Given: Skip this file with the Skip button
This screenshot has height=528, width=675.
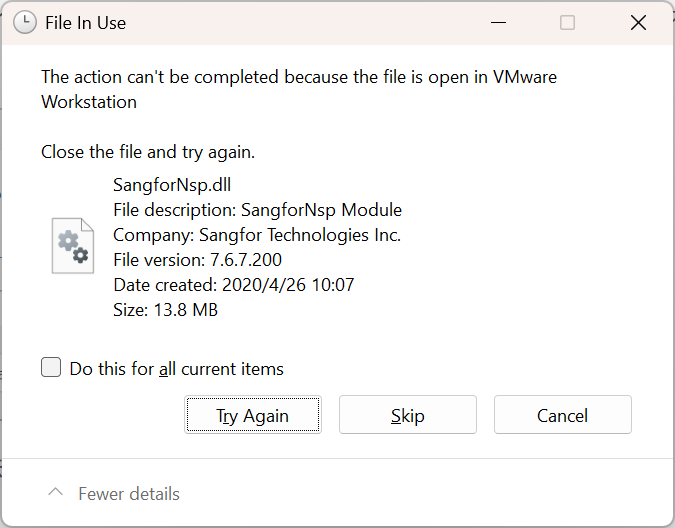Looking at the screenshot, I should click(x=407, y=415).
